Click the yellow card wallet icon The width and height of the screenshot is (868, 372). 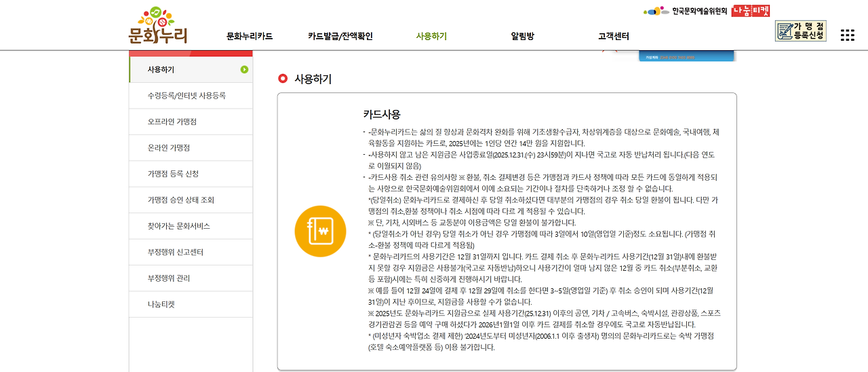(x=320, y=231)
